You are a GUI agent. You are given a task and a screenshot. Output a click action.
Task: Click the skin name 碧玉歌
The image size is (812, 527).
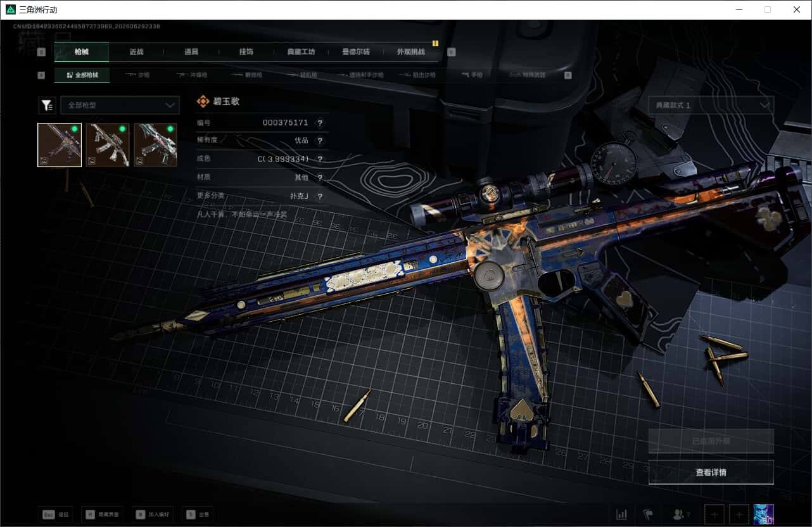(x=226, y=101)
